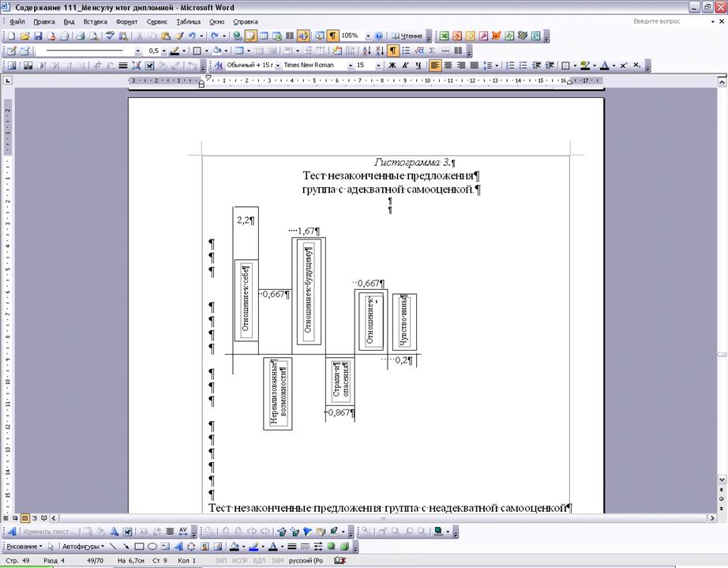
Task: Select the Oval drawing tool
Action: [x=152, y=546]
